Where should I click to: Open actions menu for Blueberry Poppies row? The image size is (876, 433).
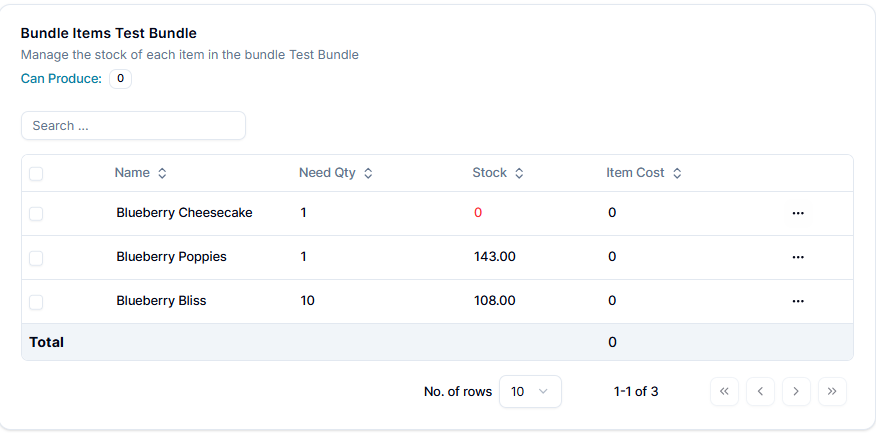798,257
